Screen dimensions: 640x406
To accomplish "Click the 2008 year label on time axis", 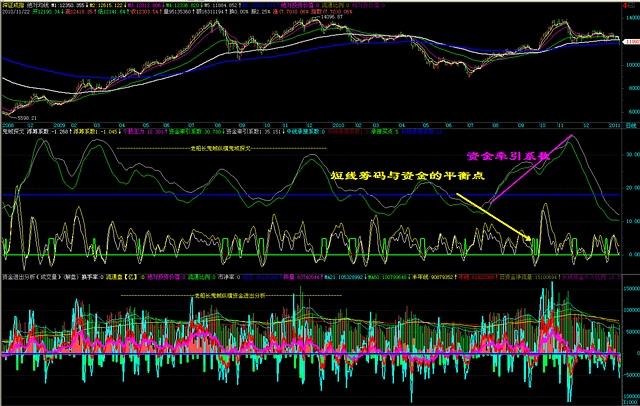I will (x=8, y=125).
